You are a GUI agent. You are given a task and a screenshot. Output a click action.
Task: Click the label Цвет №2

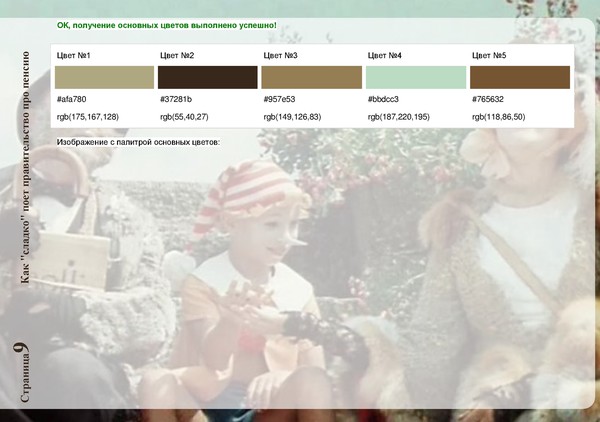[x=177, y=55]
